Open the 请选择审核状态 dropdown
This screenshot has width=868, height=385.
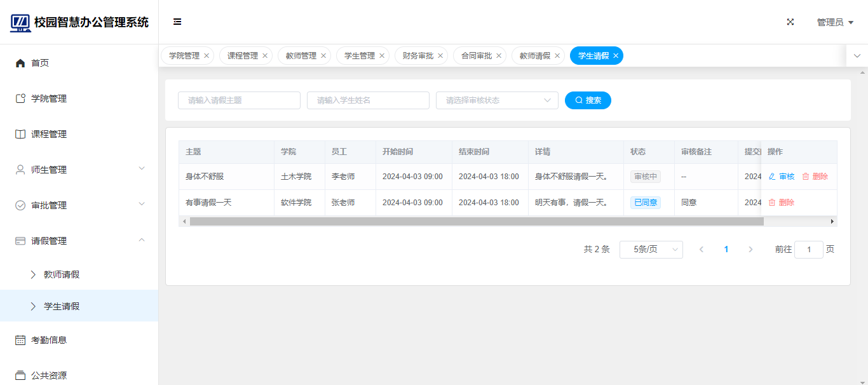[497, 100]
